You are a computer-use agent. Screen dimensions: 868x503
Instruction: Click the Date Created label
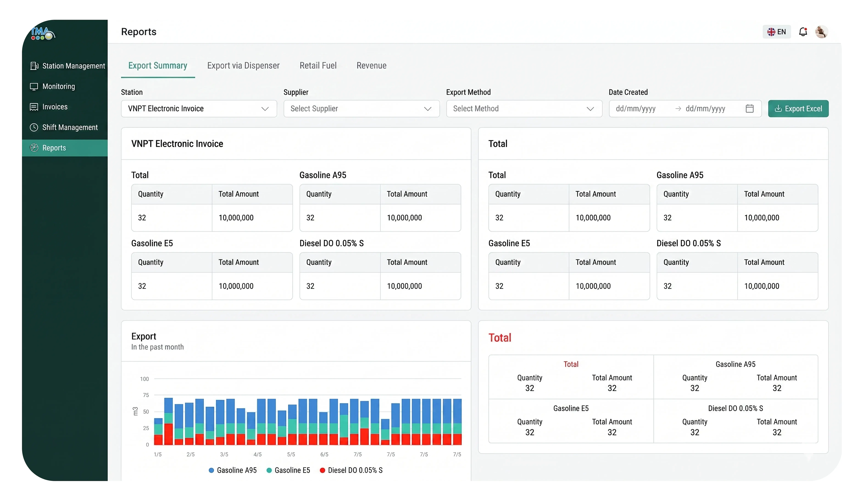point(628,92)
